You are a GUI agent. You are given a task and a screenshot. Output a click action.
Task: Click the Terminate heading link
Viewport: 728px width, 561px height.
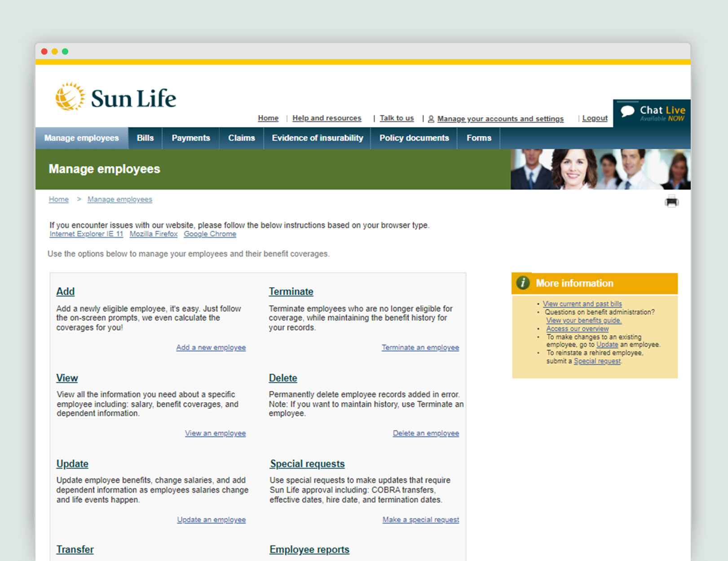coord(291,291)
